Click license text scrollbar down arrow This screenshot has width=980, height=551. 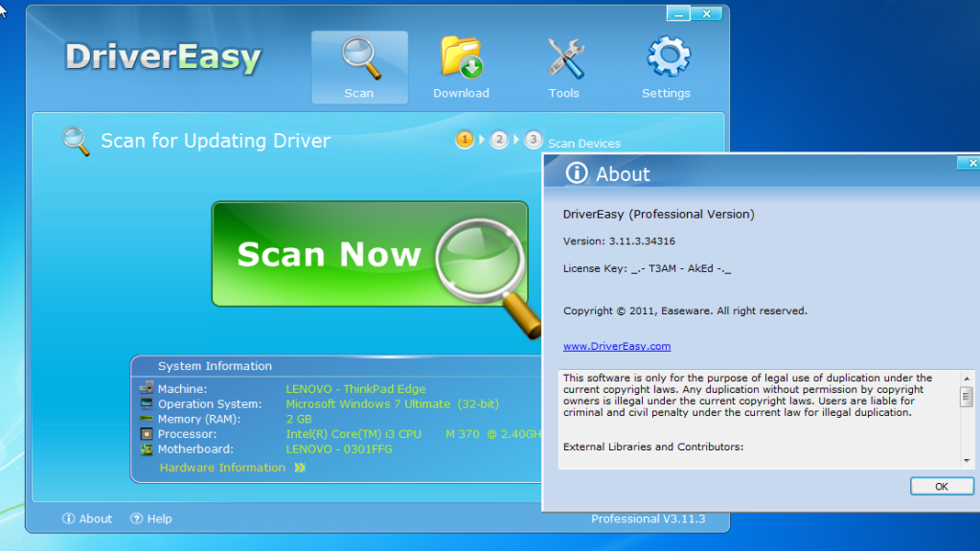(967, 461)
